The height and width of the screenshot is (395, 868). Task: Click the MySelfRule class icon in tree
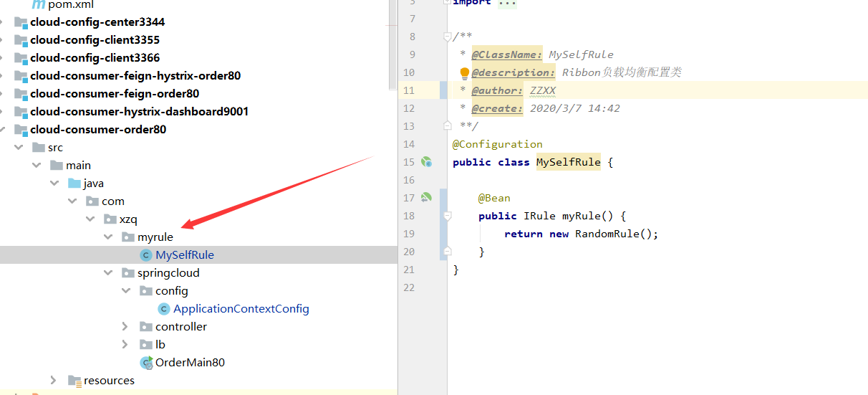(x=146, y=255)
